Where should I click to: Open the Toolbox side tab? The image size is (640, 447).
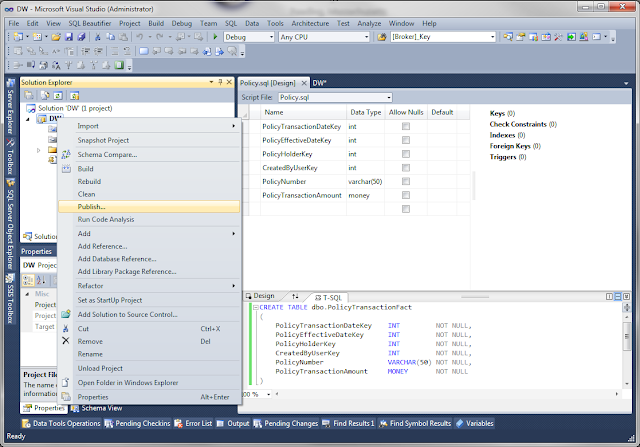pyautogui.click(x=10, y=157)
